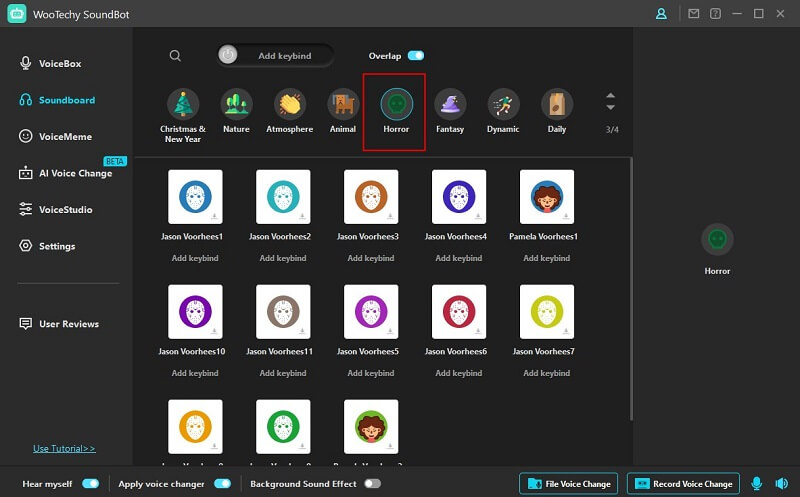Open the user account profile icon

[661, 14]
